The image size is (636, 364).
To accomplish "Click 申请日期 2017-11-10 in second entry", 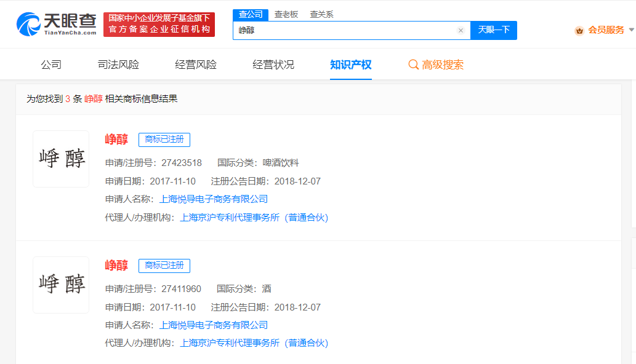I will (150, 307).
